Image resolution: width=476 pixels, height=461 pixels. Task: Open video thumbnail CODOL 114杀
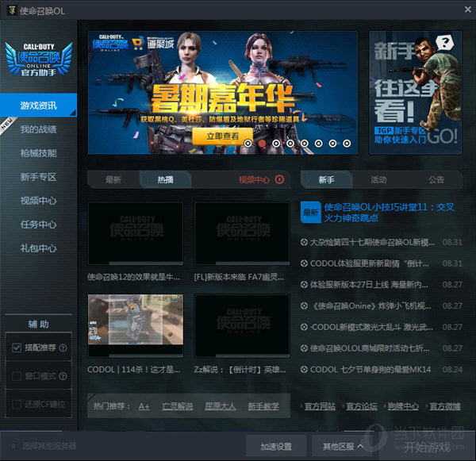pos(136,325)
